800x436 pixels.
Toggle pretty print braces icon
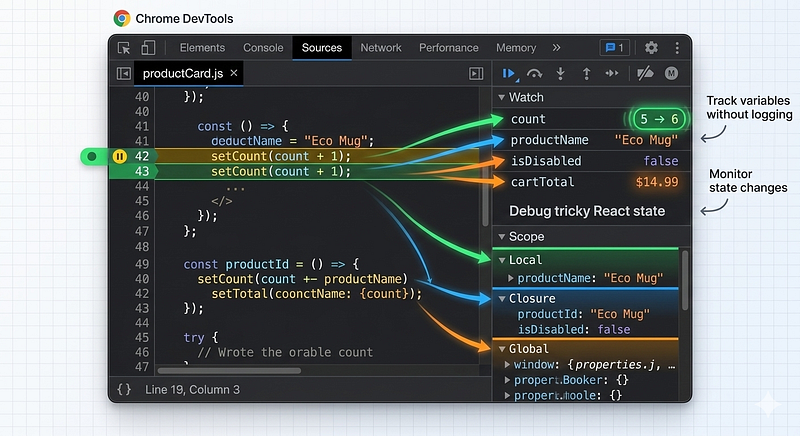[124, 390]
